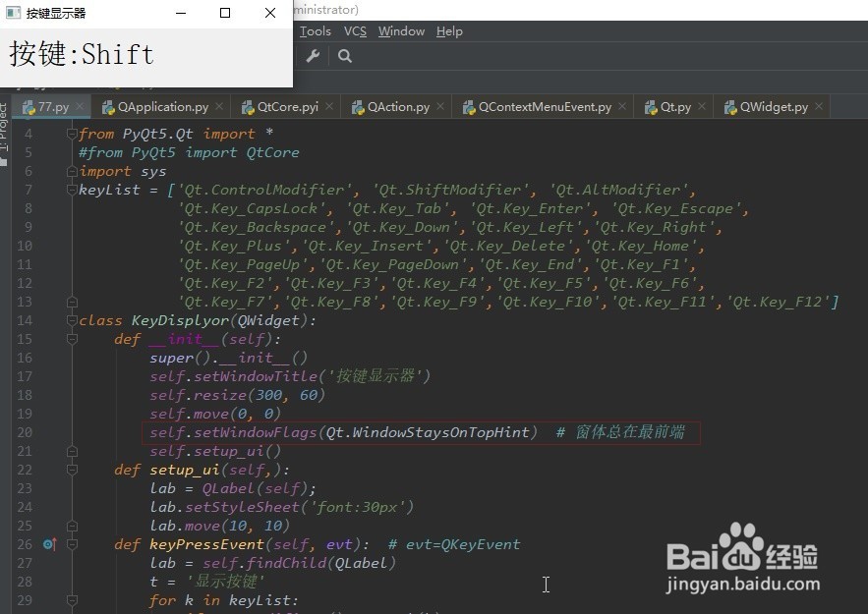Viewport: 868px width, 614px height.
Task: Switch to the QtCore.pyi tab
Action: (287, 107)
